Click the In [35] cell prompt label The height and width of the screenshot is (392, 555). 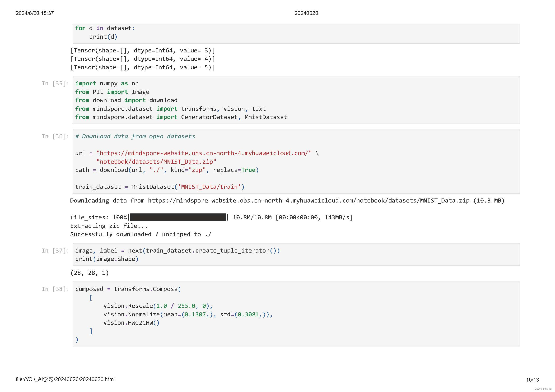55,83
